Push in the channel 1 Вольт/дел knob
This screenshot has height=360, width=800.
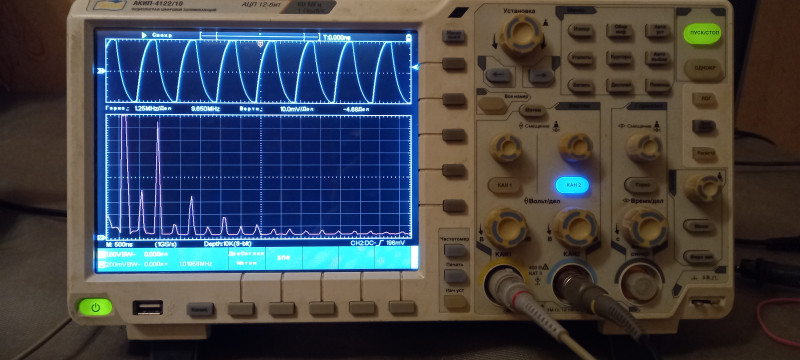(506, 227)
